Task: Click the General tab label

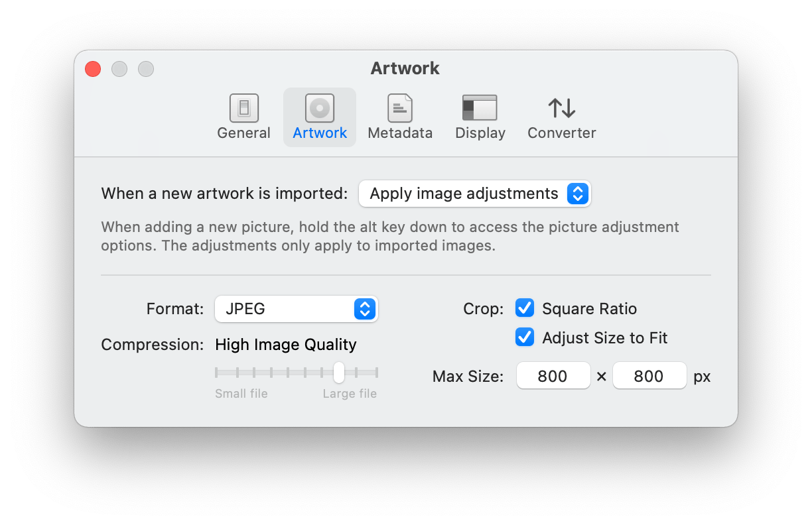Action: tap(243, 133)
